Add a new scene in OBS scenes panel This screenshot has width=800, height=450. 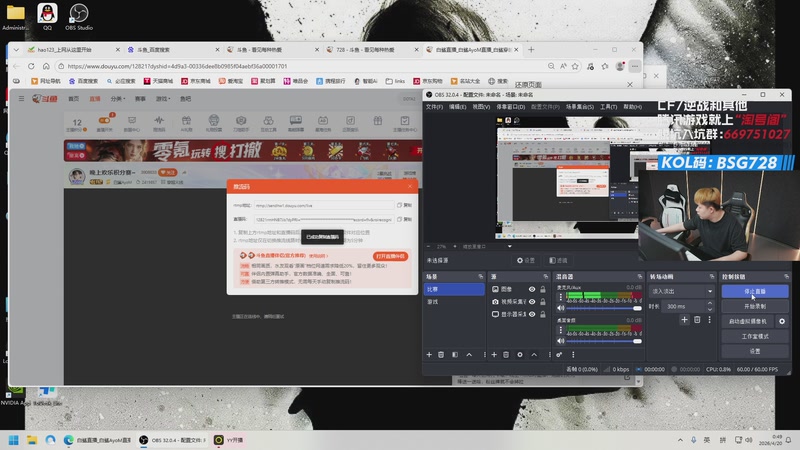click(x=429, y=355)
